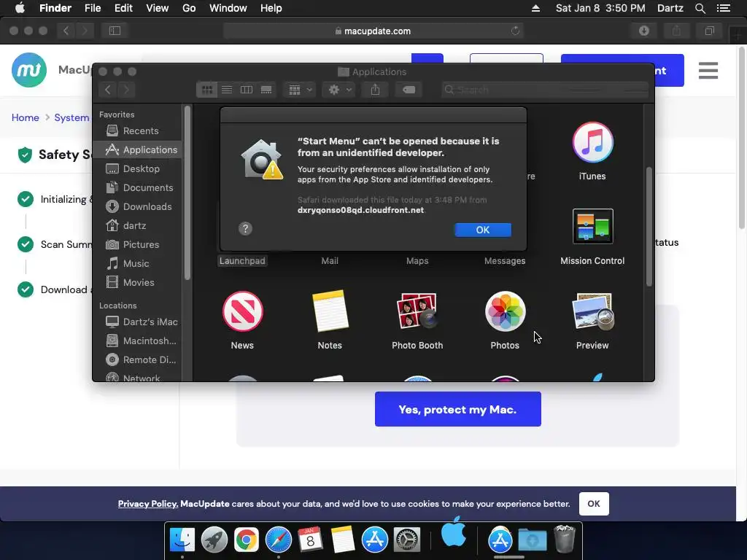Open Spotlight search in menu bar

tap(700, 8)
